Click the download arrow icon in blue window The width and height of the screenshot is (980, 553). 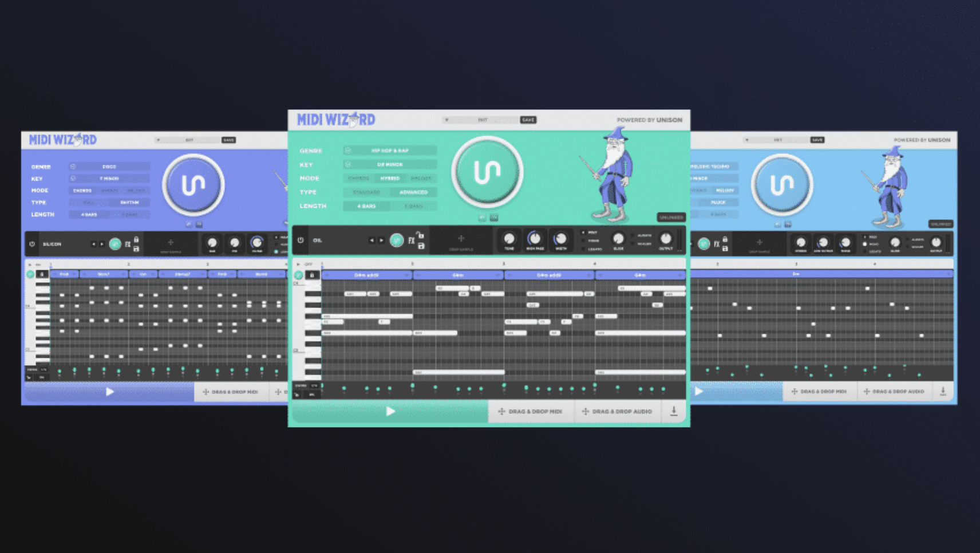(x=943, y=392)
